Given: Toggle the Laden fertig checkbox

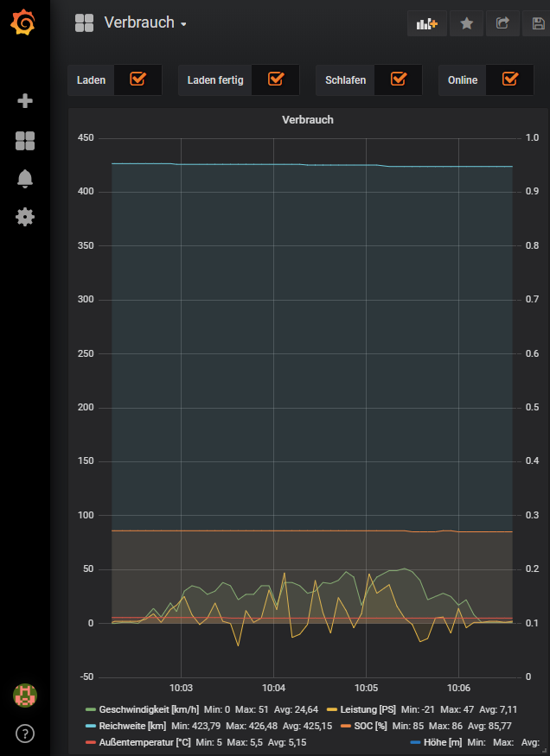Looking at the screenshot, I should 276,79.
